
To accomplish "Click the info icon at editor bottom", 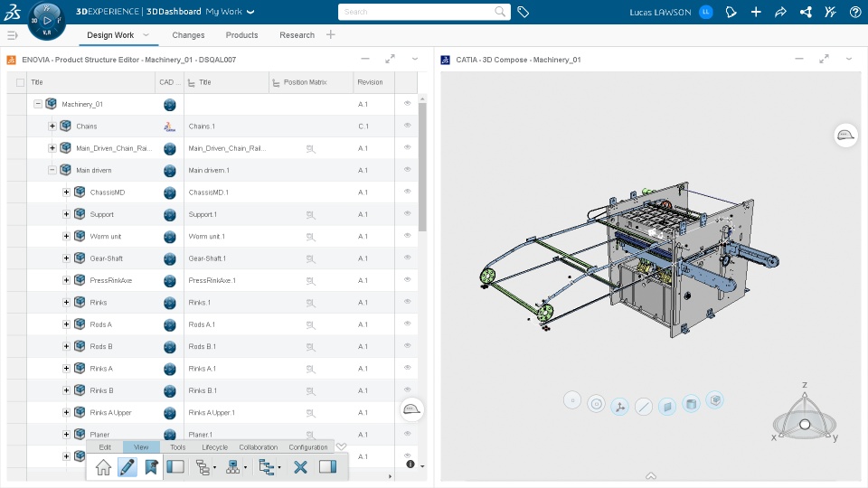I will 410,465.
